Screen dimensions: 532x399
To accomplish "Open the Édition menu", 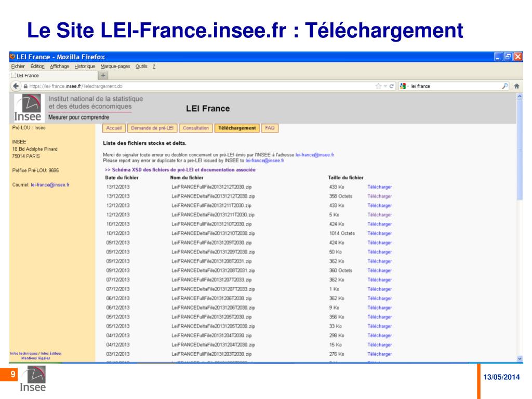I will coord(37,66).
